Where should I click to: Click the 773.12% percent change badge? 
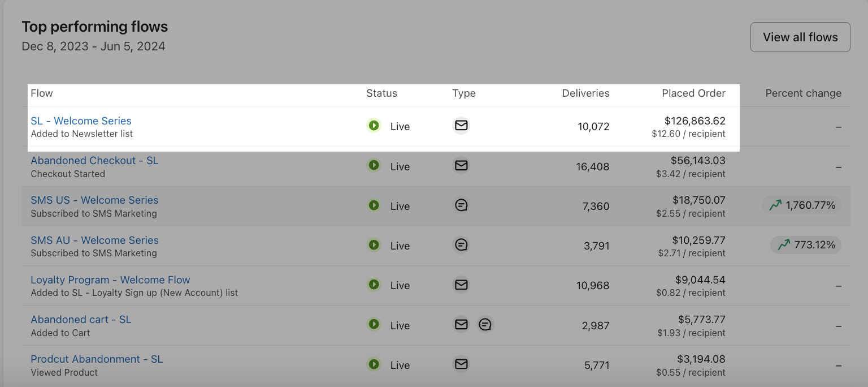(805, 245)
